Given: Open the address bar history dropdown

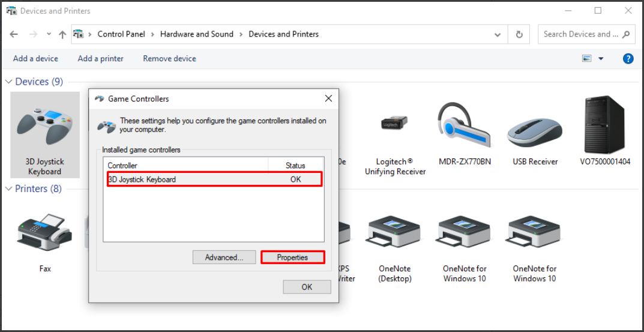Looking at the screenshot, I should (498, 34).
